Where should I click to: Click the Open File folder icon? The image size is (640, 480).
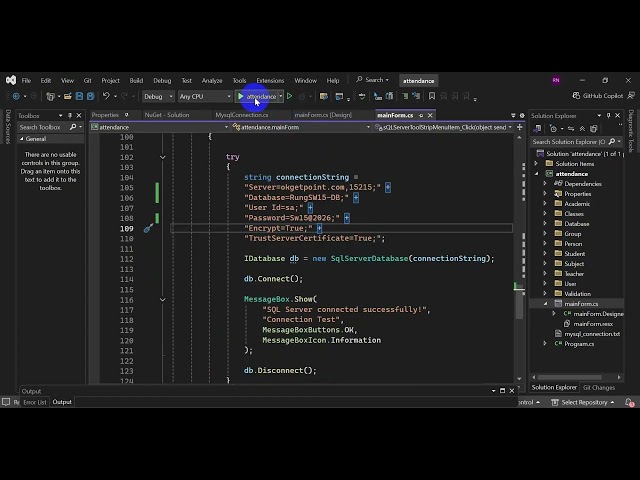68,96
